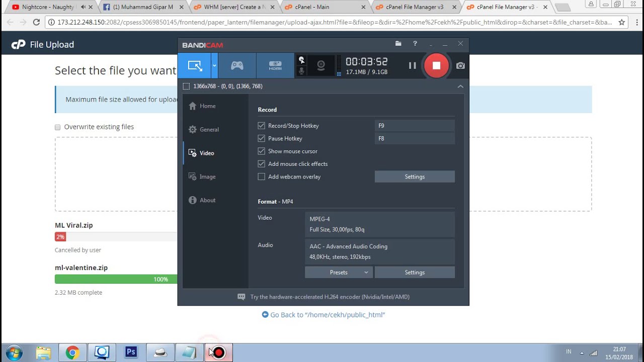
Task: Click the speech bubble icon by H.264 tip
Action: click(242, 297)
